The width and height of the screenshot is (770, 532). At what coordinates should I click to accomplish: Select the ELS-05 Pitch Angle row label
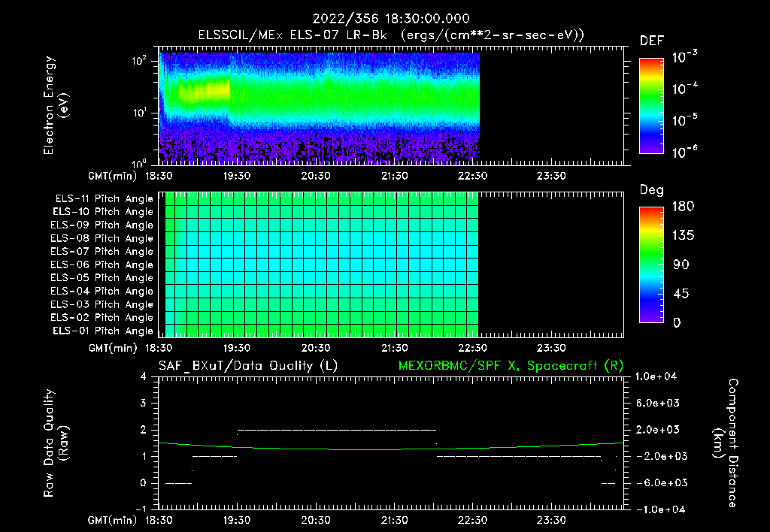(102, 278)
